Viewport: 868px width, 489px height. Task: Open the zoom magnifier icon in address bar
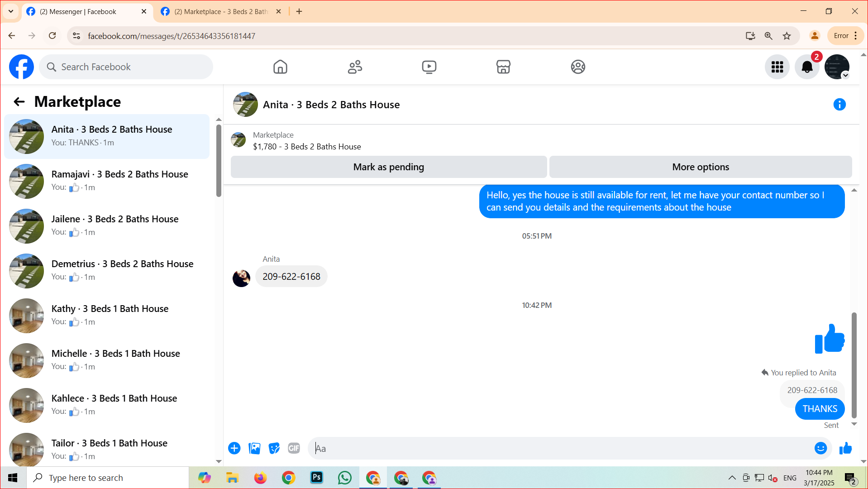768,36
